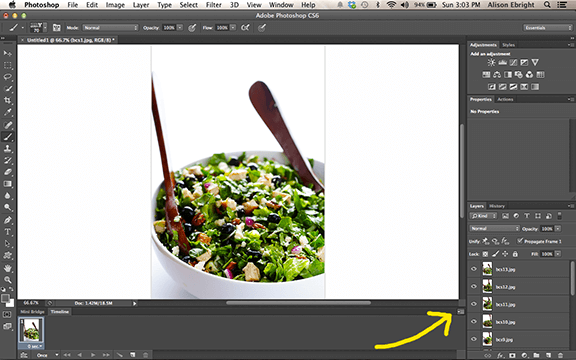Select the Crop tool
The image size is (576, 360).
click(7, 101)
